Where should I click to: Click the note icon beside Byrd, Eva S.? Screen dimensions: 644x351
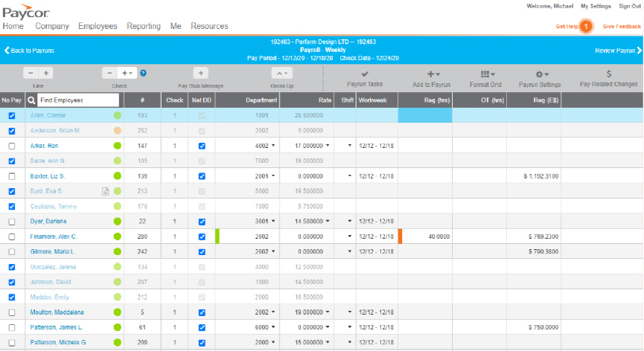click(106, 191)
